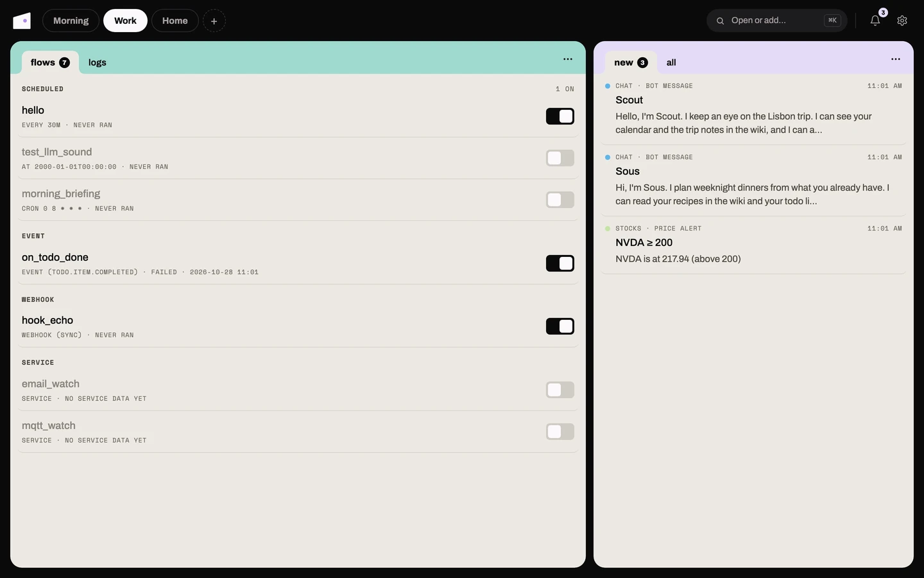Add a new workspace tab with plus

[x=214, y=21]
